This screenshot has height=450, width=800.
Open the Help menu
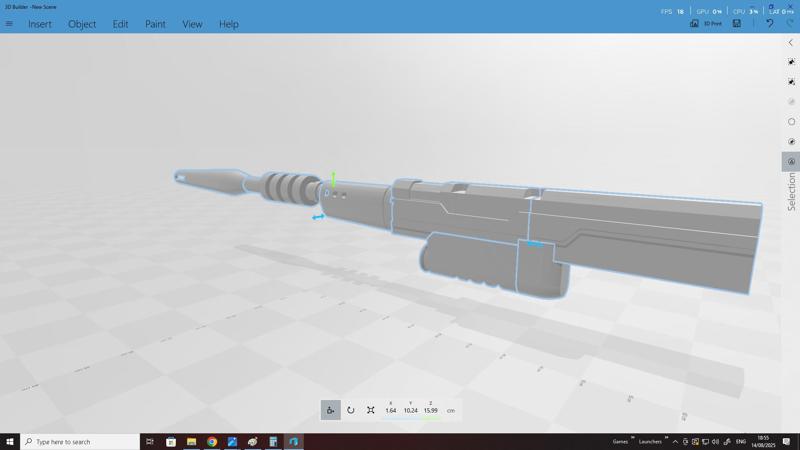(x=229, y=24)
